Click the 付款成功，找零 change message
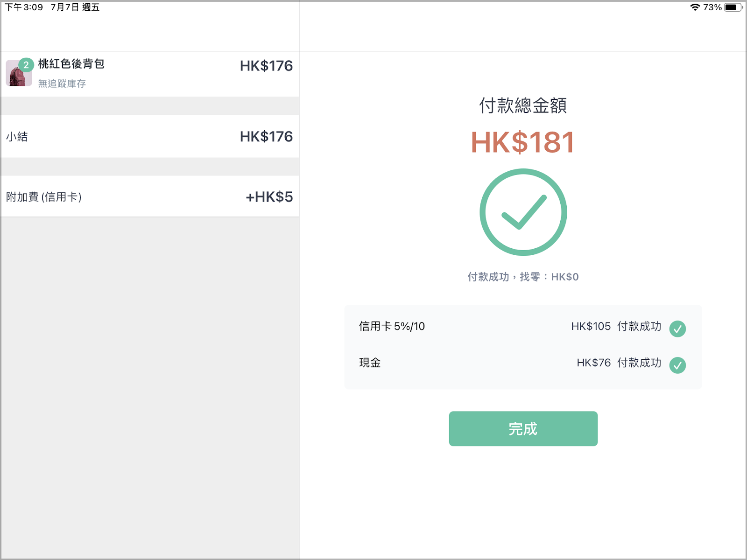This screenshot has width=747, height=560. click(523, 277)
